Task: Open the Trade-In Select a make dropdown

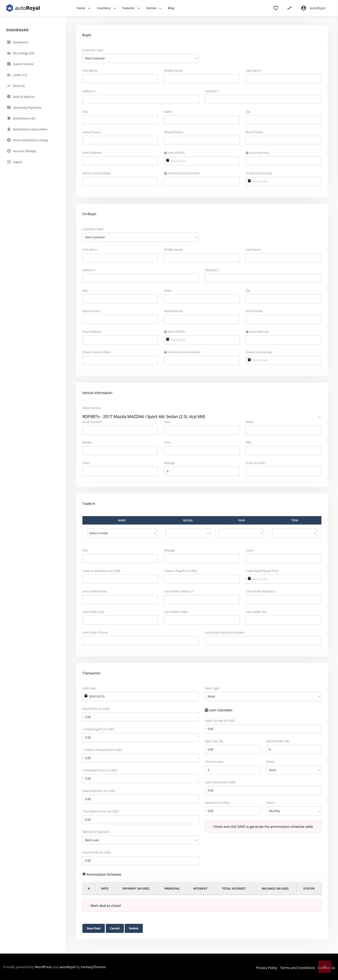Action: 122,533
